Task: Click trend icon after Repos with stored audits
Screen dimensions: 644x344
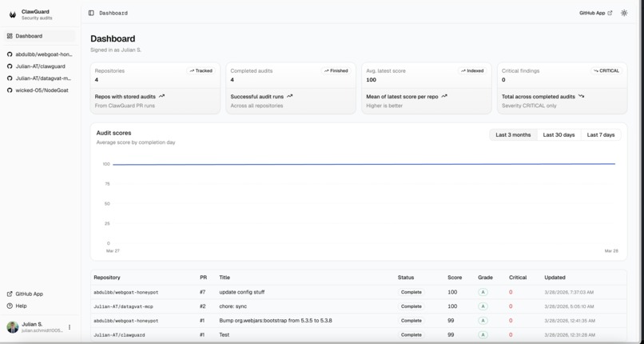Action: [162, 96]
